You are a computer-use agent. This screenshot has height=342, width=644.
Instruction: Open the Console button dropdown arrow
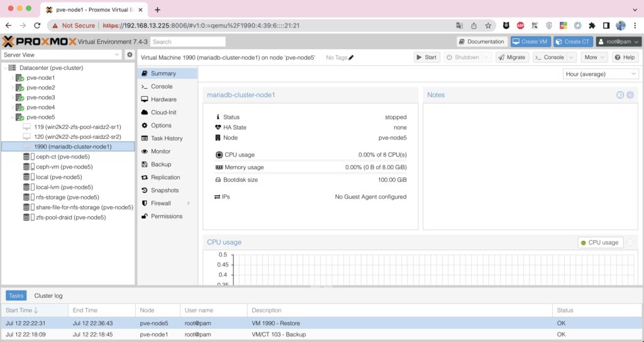pyautogui.click(x=571, y=57)
